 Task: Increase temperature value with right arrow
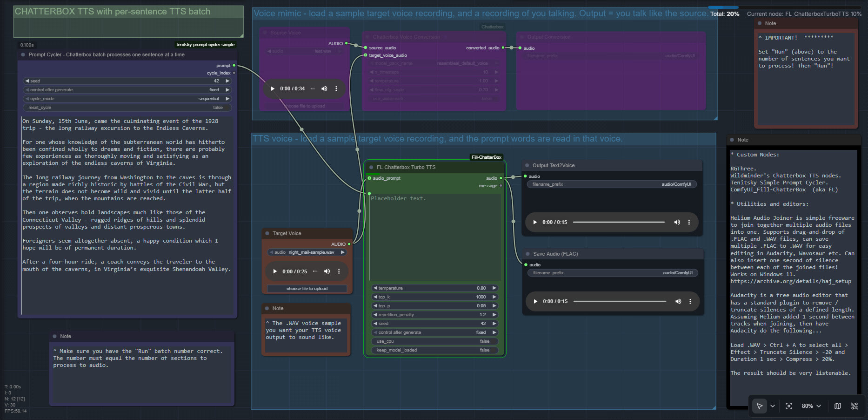point(494,288)
